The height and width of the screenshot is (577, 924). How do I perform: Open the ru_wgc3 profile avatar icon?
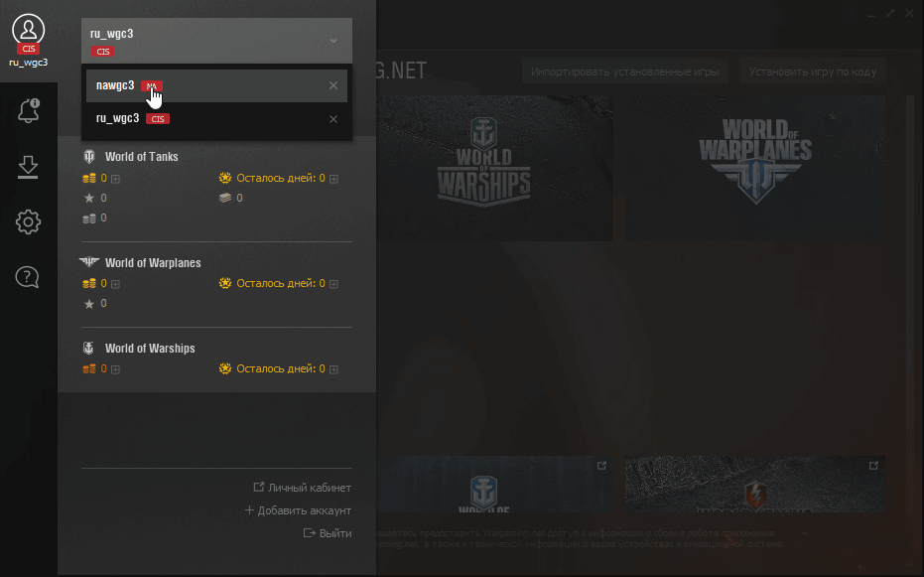click(x=28, y=29)
